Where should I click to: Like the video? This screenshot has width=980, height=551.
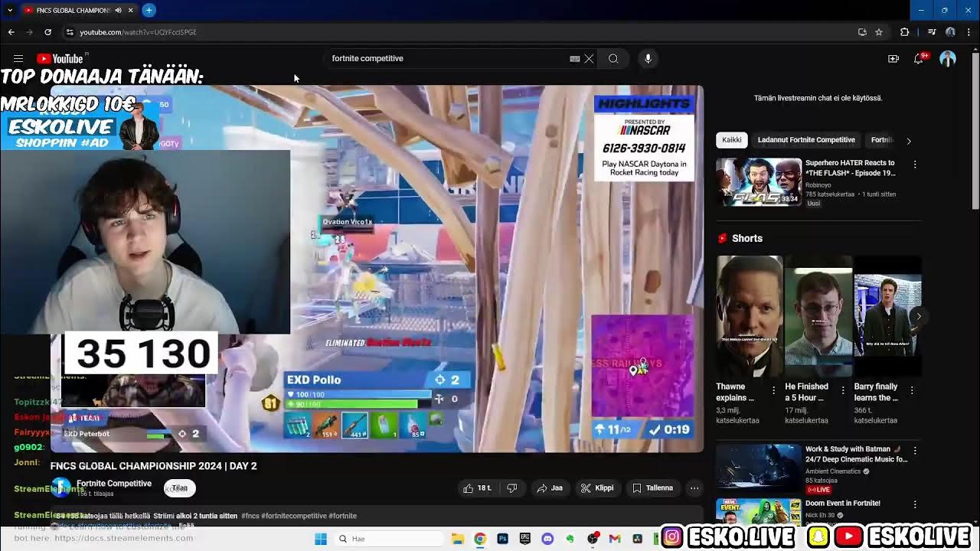[x=476, y=487]
